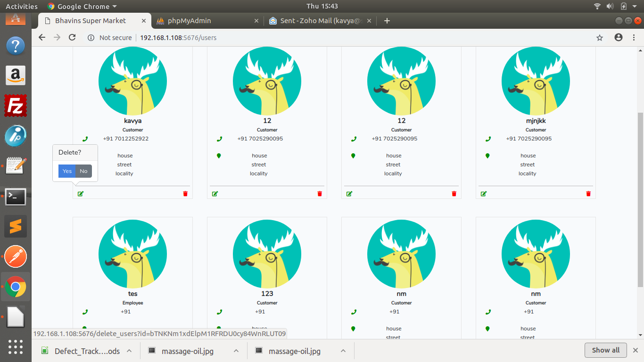
Task: Select the tes employee avatar image
Action: point(132,254)
